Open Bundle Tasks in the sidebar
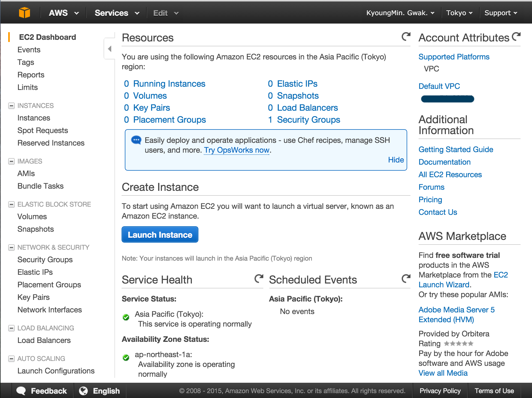The height and width of the screenshot is (398, 532). (40, 186)
